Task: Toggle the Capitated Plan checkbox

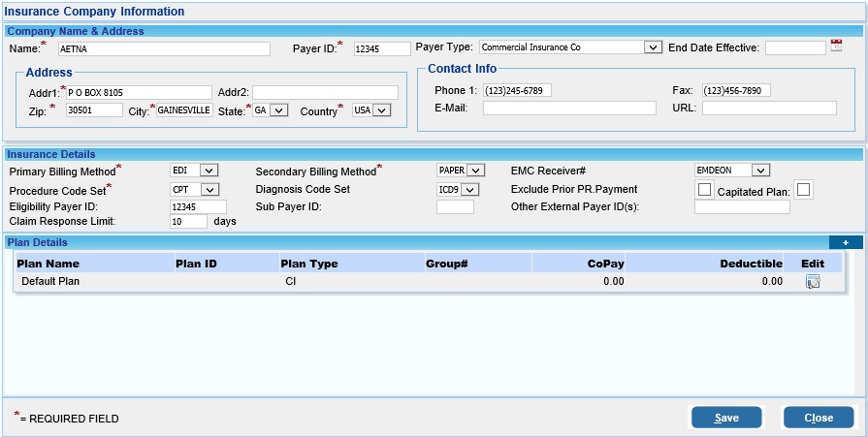Action: (803, 189)
